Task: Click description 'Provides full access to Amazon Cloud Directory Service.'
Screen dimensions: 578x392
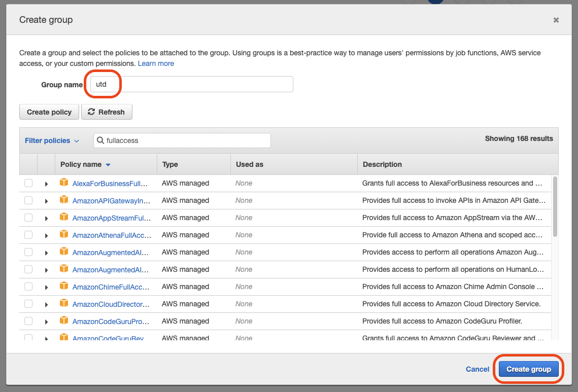Action: (x=451, y=304)
